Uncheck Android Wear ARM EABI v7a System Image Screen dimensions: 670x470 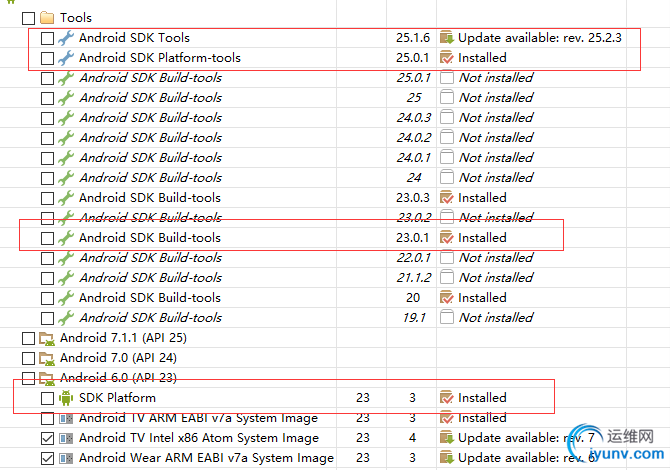[x=47, y=458]
